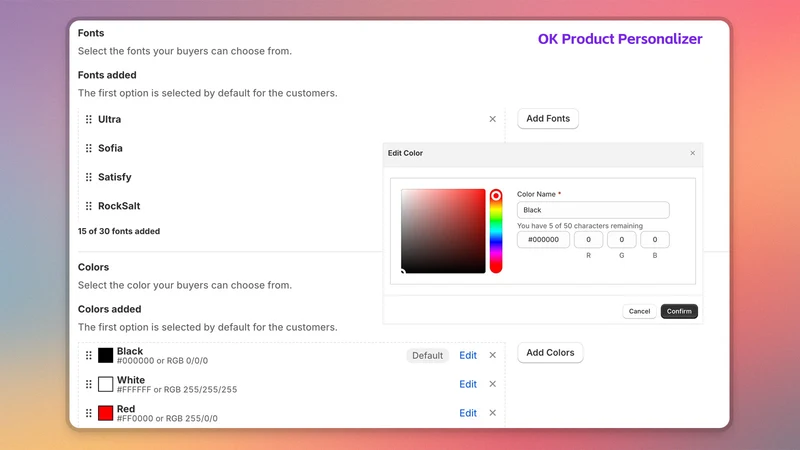This screenshot has height=450, width=800.
Task: Click 'Fonts added' heading
Action: (107, 75)
